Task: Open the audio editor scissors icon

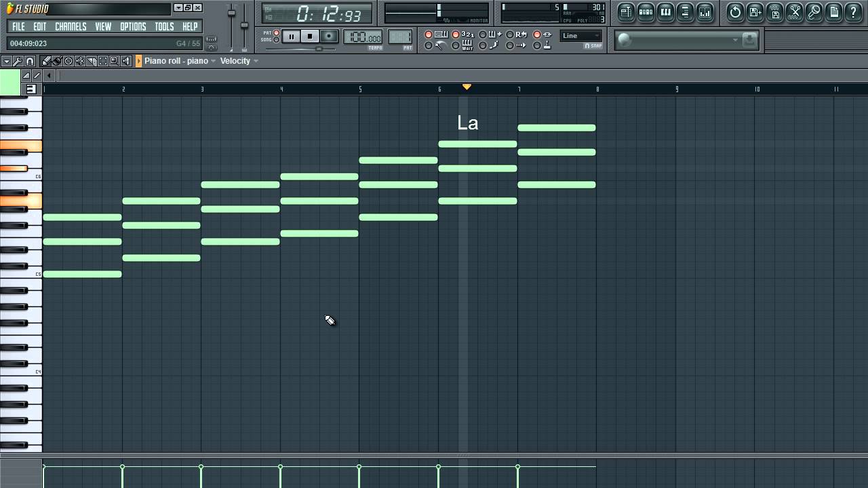Action: point(794,12)
